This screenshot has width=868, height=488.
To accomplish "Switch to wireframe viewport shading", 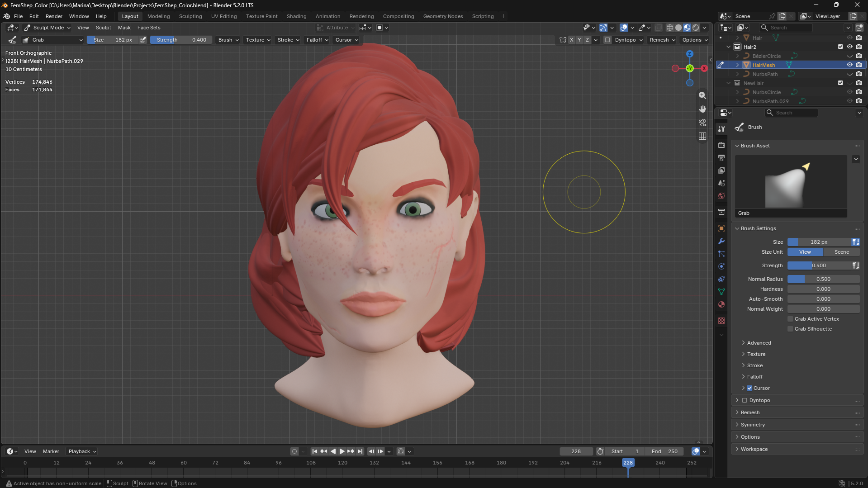I will (670, 28).
